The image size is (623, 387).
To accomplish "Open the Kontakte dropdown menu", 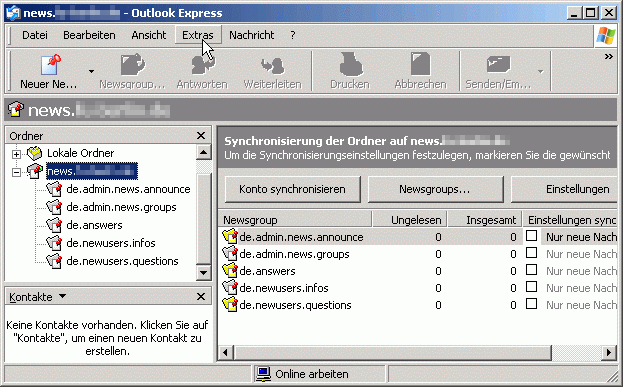I will pyautogui.click(x=62, y=296).
